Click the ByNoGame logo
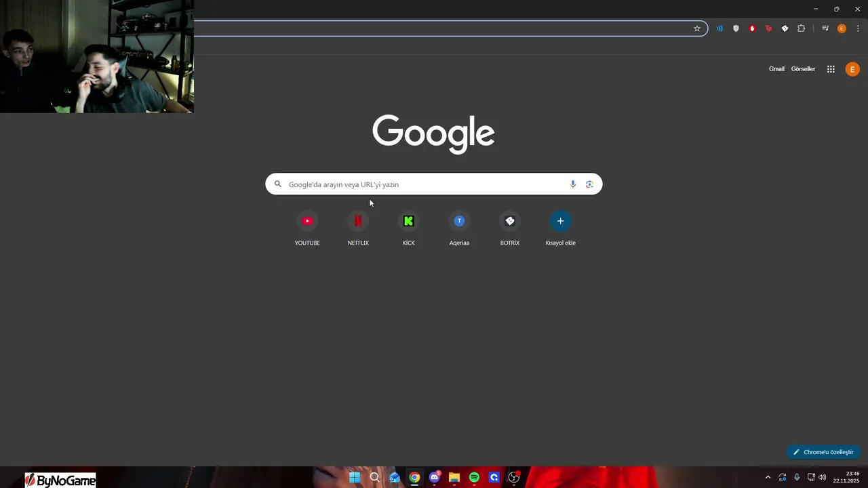Image resolution: width=868 pixels, height=488 pixels. 60,481
